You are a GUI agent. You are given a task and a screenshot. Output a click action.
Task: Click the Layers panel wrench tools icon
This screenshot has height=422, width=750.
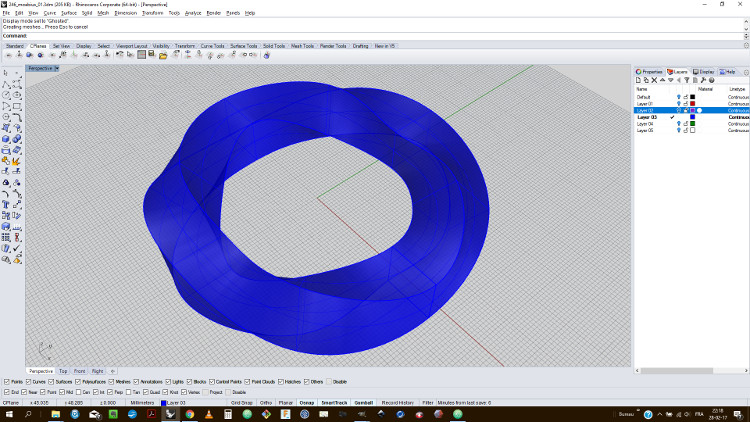(703, 80)
